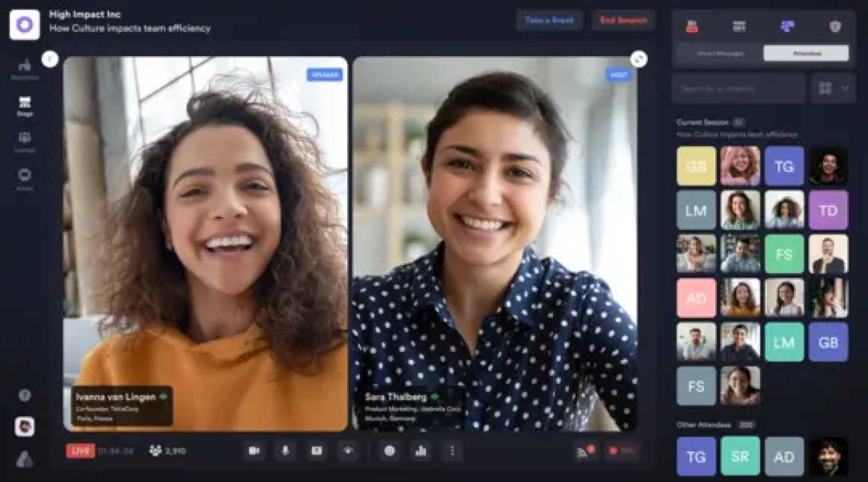The image size is (868, 482).
Task: Mute the microphone
Action: [285, 451]
